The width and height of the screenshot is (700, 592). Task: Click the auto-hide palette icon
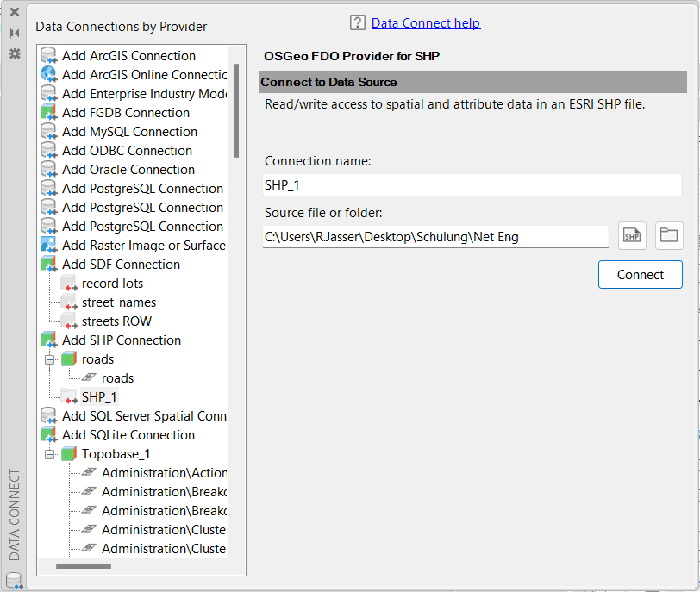click(15, 33)
